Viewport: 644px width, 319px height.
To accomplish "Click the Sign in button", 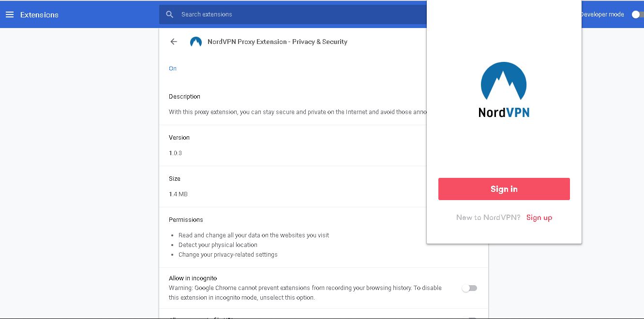I will [504, 189].
